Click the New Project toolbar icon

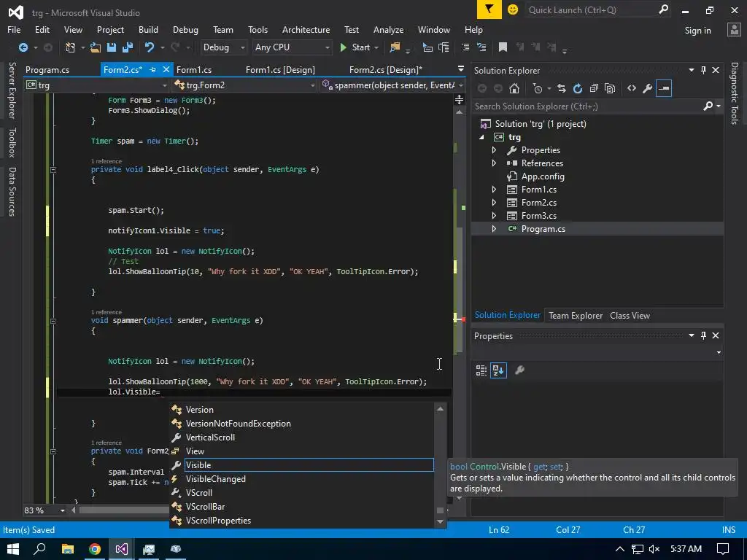71,47
